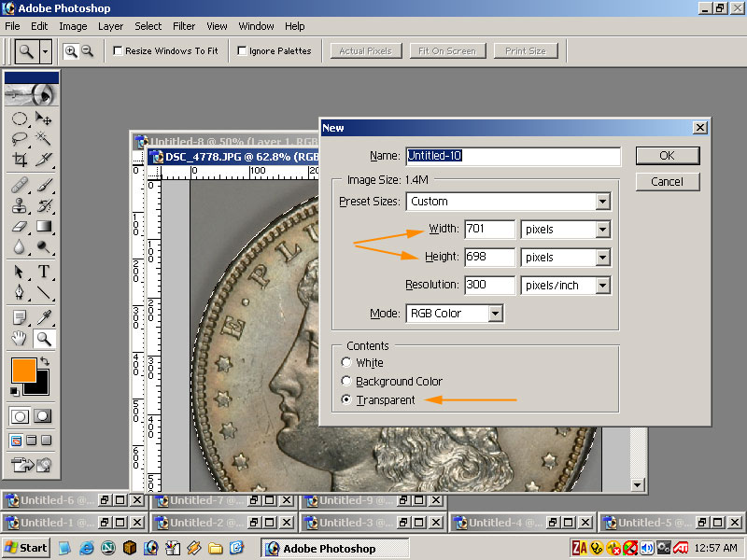Activate the Hand tool
Screen dimensions: 747x560
click(20, 339)
